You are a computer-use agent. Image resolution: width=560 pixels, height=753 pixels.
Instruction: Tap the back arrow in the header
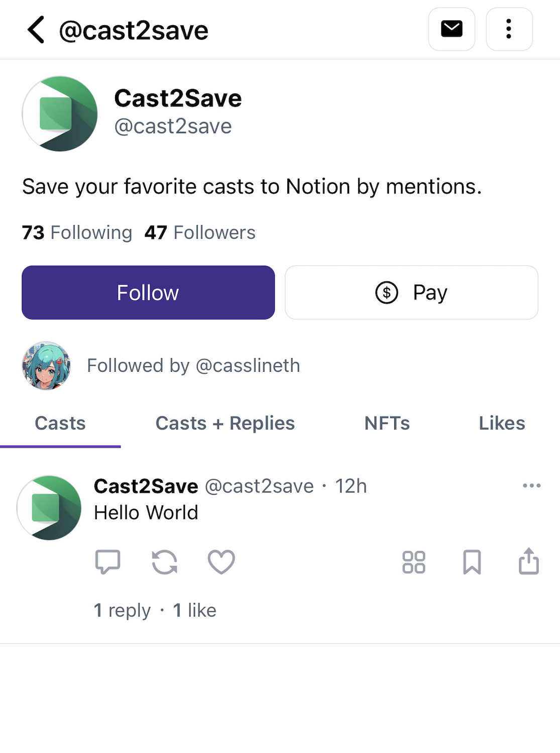36,30
